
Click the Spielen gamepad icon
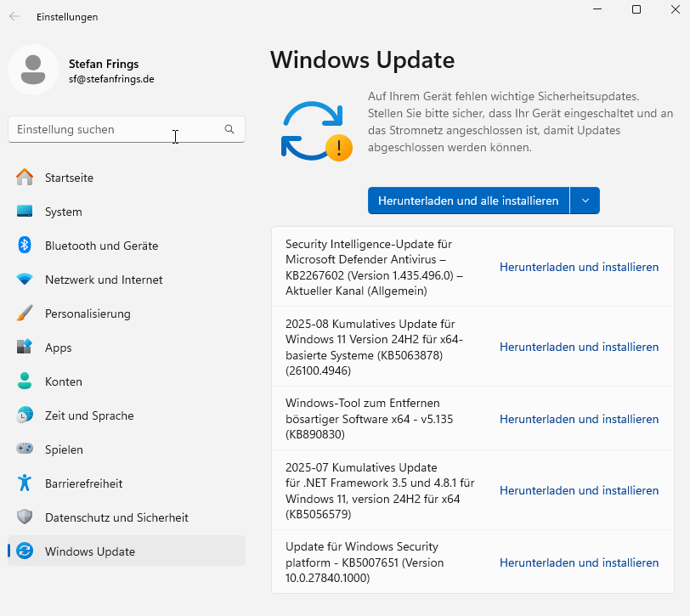point(25,449)
